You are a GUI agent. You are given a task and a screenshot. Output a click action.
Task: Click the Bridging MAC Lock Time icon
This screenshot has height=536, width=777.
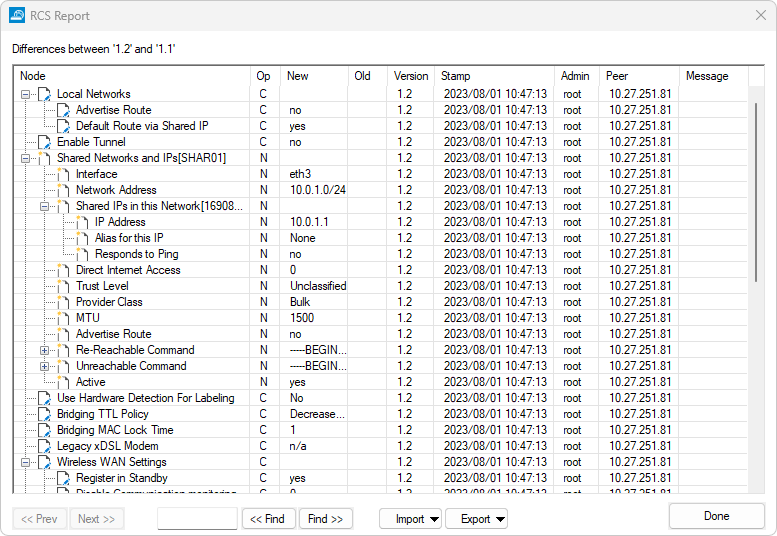pyautogui.click(x=45, y=430)
